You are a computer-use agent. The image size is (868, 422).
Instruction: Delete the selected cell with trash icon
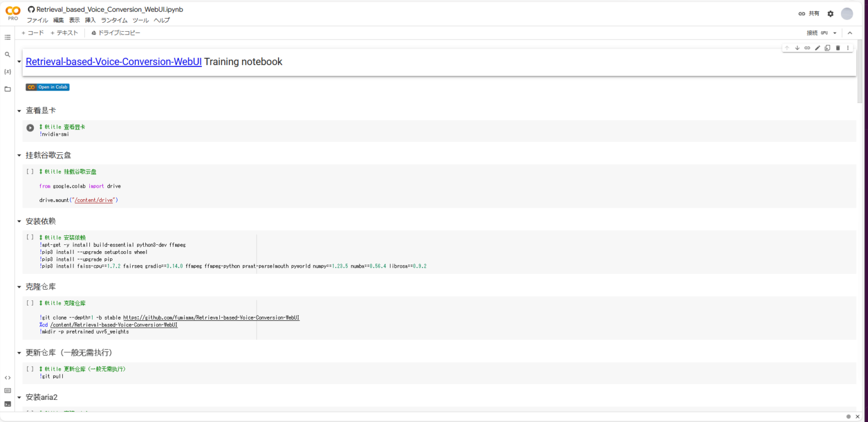838,48
